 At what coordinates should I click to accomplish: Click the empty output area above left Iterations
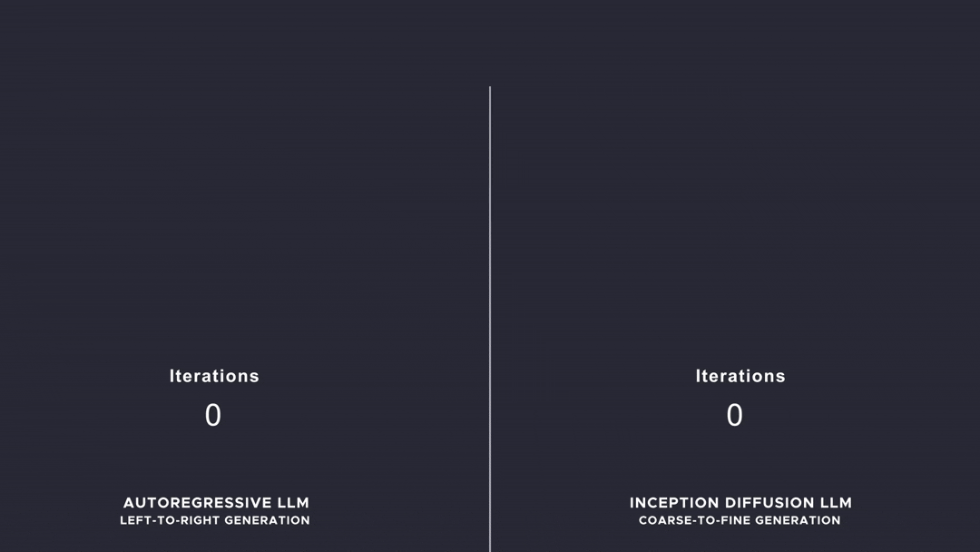click(214, 227)
